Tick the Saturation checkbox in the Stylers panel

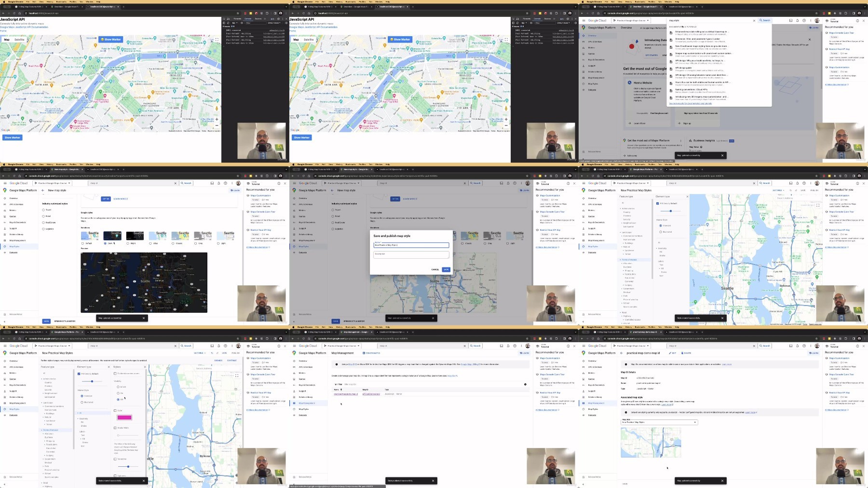(115, 459)
